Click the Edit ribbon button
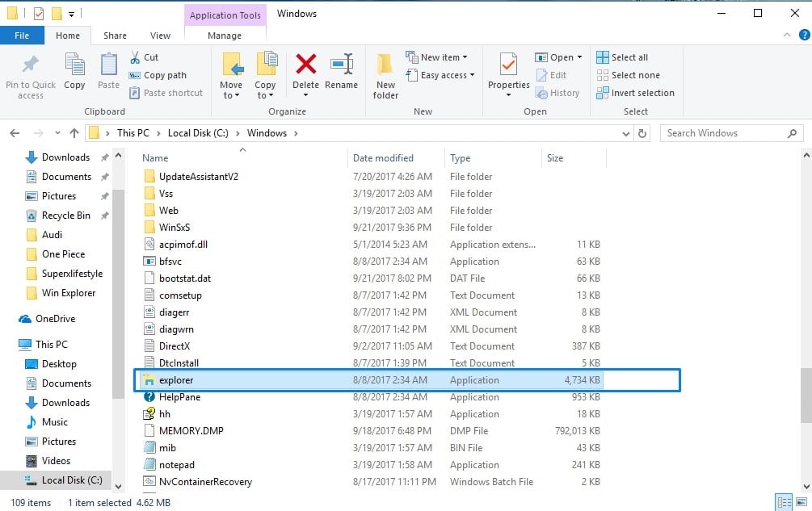This screenshot has height=511, width=812. click(x=551, y=75)
